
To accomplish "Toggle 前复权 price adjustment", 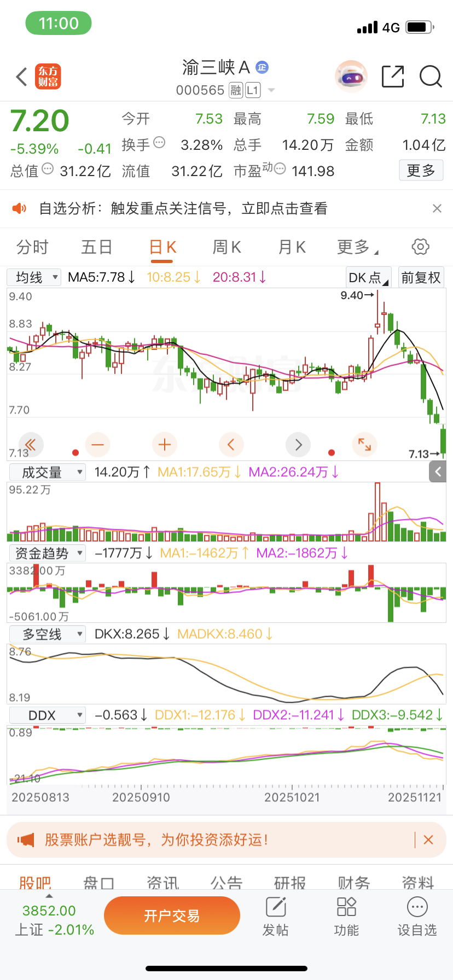I will coord(421,278).
